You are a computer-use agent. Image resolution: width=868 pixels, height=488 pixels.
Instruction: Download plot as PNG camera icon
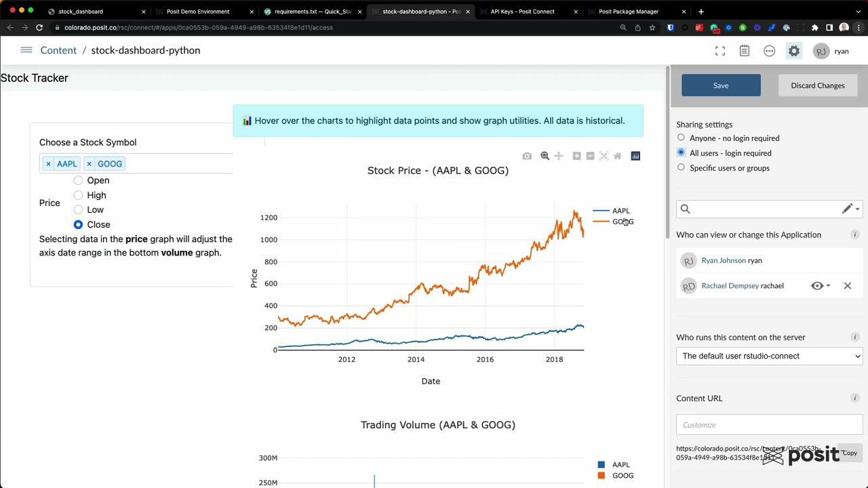point(527,156)
